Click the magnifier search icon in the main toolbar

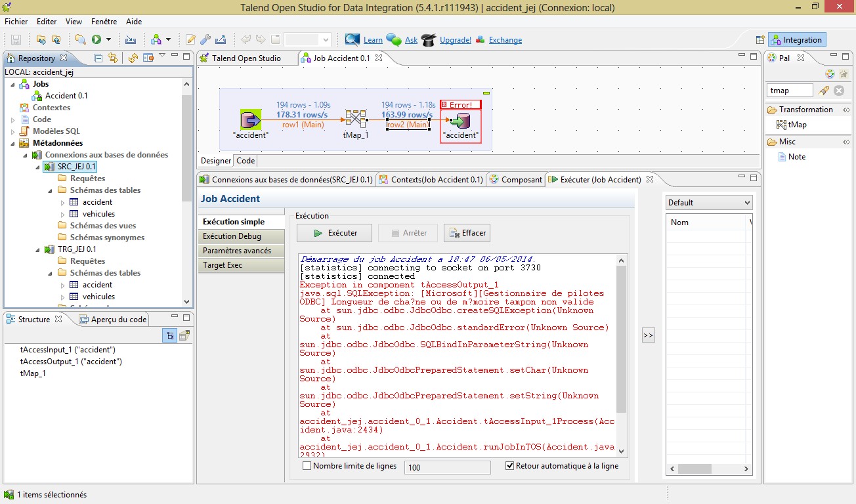click(80, 39)
